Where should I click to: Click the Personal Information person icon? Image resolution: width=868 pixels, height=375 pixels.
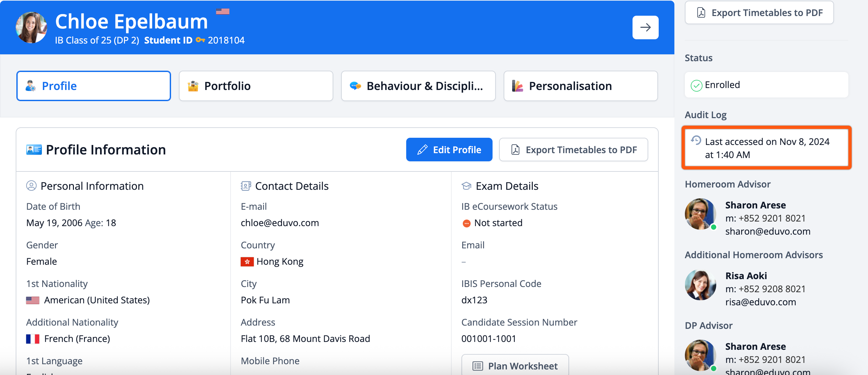click(x=31, y=186)
